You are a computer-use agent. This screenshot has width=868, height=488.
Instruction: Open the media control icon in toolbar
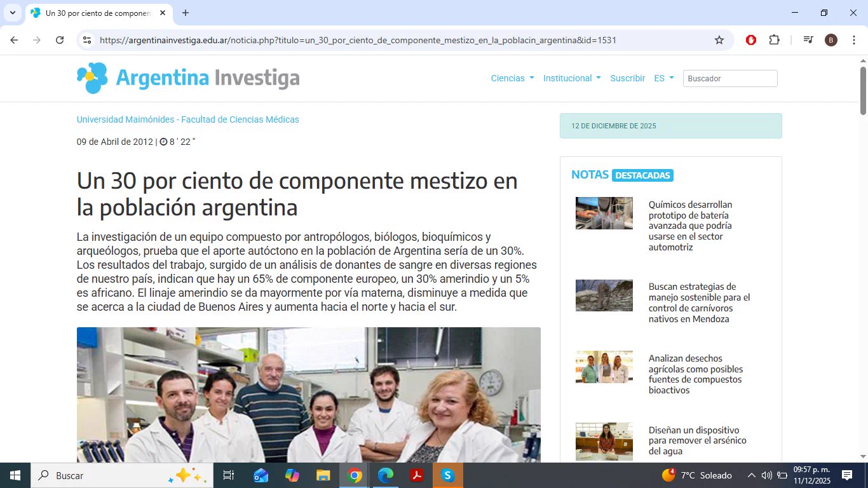click(x=808, y=40)
